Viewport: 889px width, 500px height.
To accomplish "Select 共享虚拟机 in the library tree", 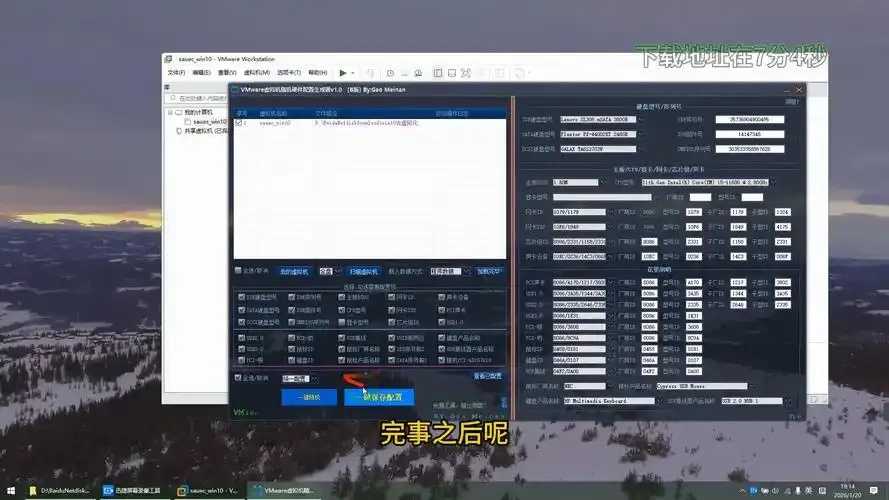I will coord(206,130).
